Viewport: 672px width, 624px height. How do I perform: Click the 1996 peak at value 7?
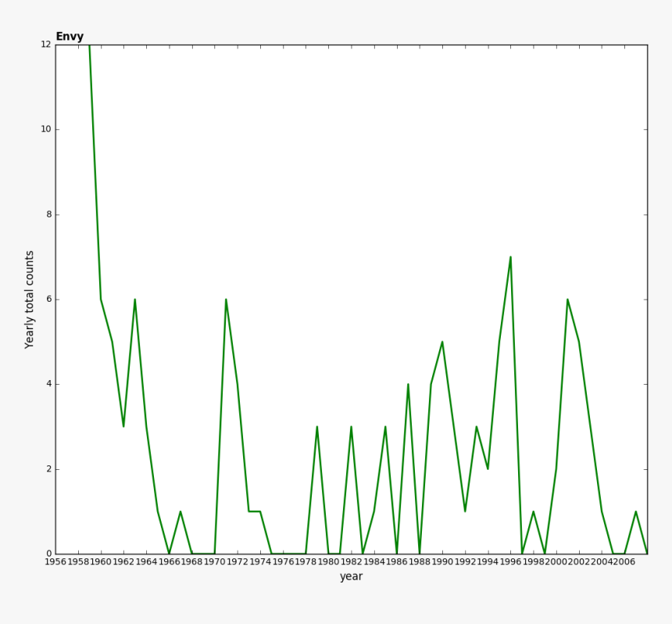coord(510,257)
